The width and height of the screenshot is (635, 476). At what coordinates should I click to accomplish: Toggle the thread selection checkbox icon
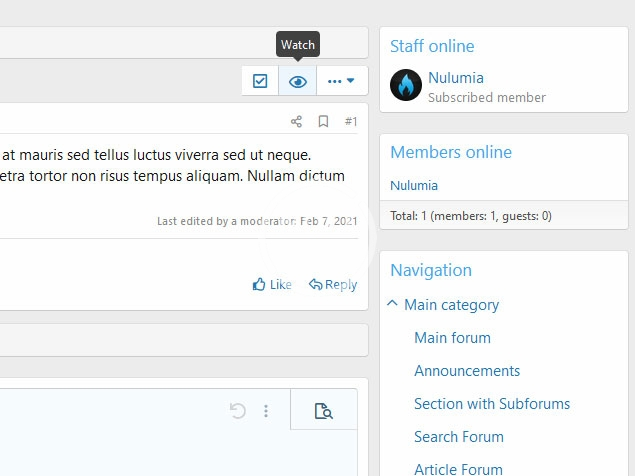tap(260, 81)
